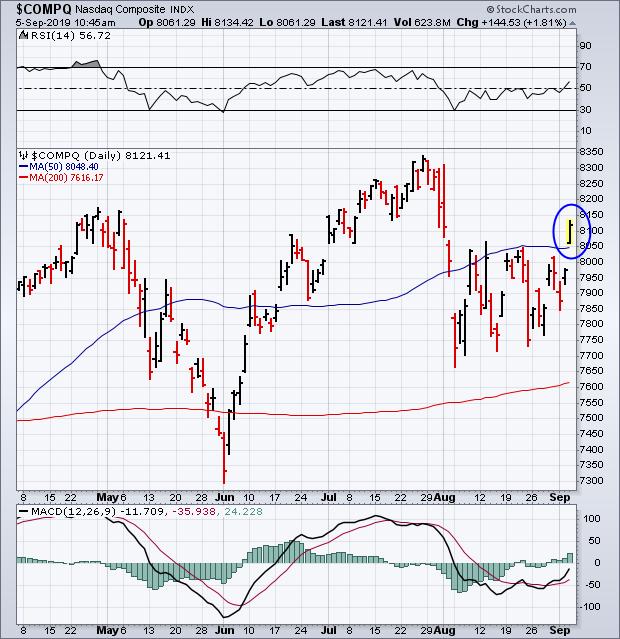Click the up triangle beside the change value
Image resolution: width=620 pixels, height=639 pixels.
572,23
